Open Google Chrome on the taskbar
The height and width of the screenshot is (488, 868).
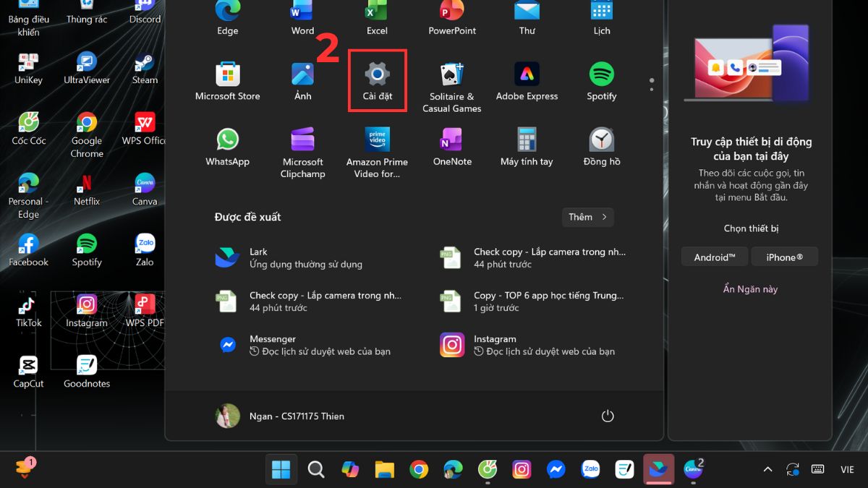pyautogui.click(x=419, y=469)
